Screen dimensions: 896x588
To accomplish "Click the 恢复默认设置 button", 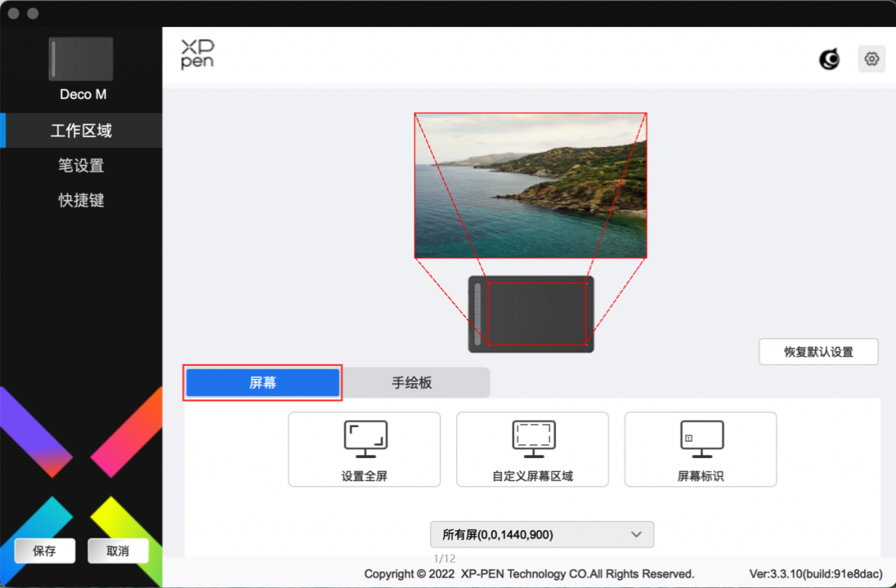I will [x=818, y=352].
